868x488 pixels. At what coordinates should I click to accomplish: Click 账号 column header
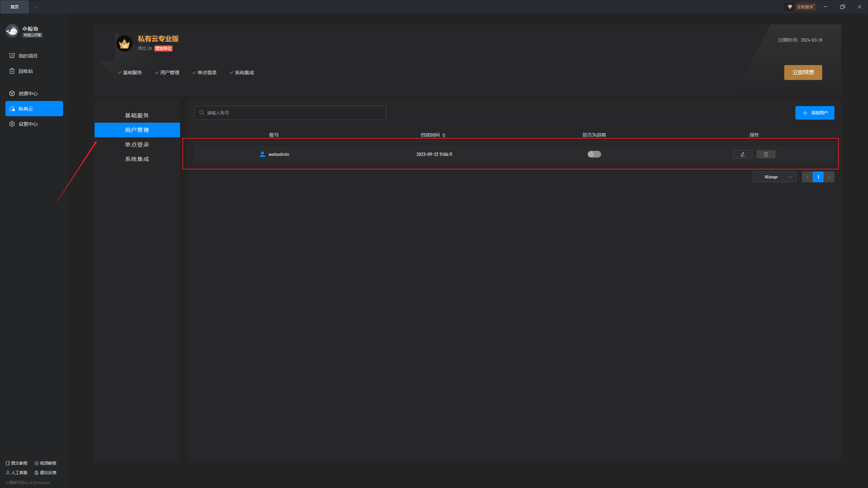coord(274,135)
